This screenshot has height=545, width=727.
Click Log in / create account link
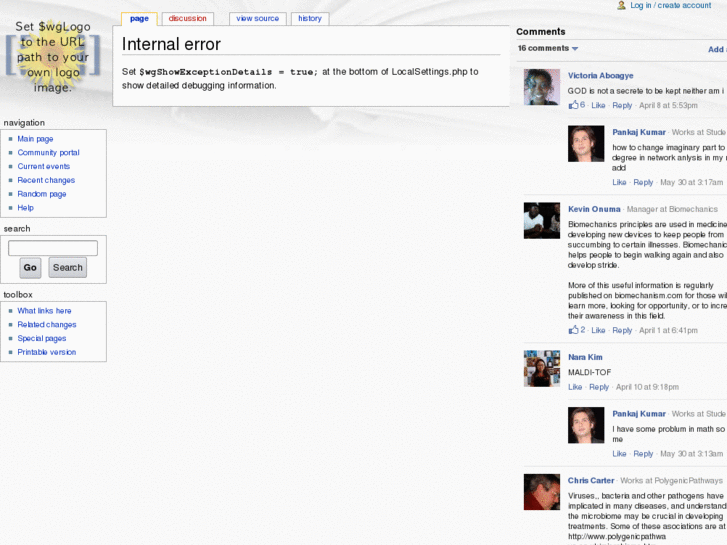coord(670,5)
